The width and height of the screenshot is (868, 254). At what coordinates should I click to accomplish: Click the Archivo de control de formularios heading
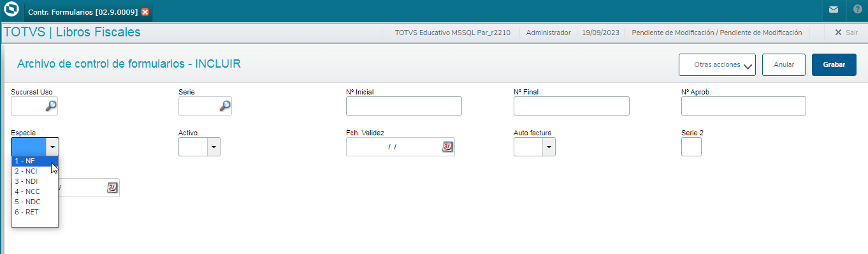click(x=129, y=64)
